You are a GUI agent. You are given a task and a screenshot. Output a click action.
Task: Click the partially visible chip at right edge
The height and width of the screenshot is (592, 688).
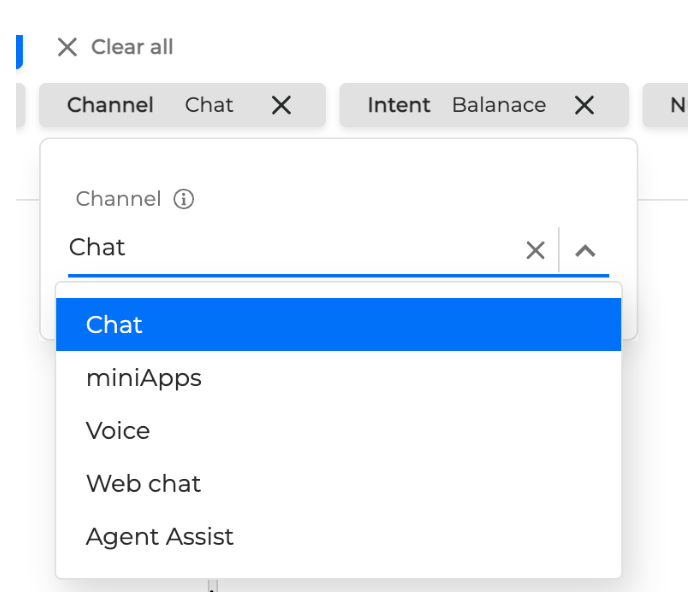[666, 105]
